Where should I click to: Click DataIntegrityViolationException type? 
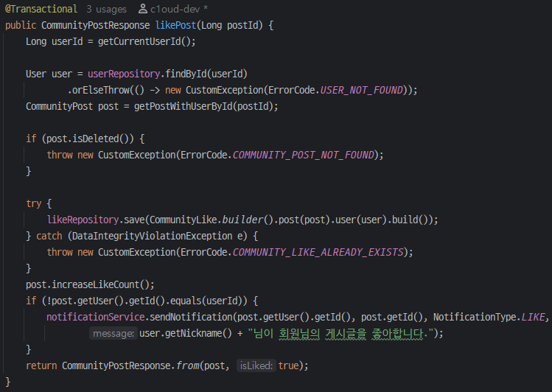(x=152, y=236)
